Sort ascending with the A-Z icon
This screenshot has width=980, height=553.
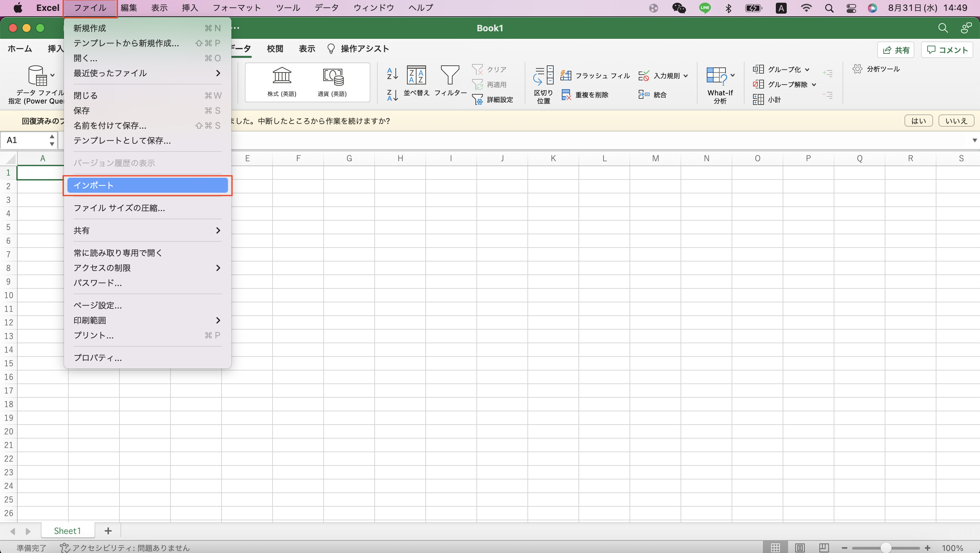point(392,74)
